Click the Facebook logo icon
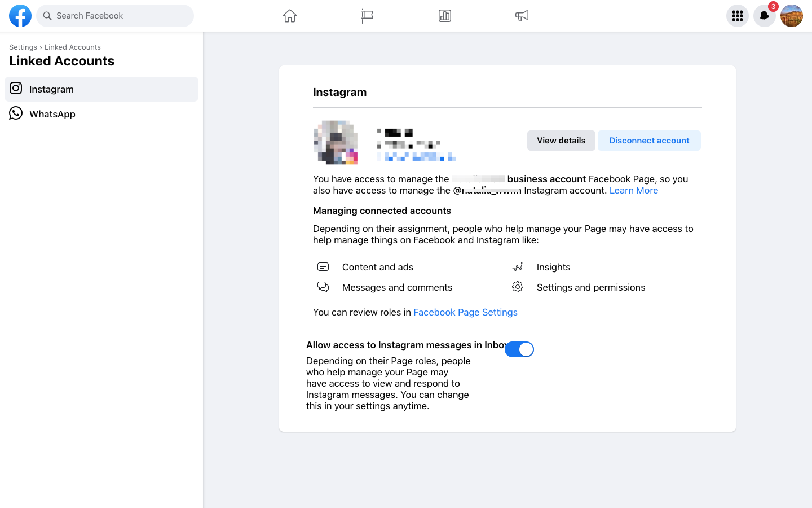 pos(20,16)
